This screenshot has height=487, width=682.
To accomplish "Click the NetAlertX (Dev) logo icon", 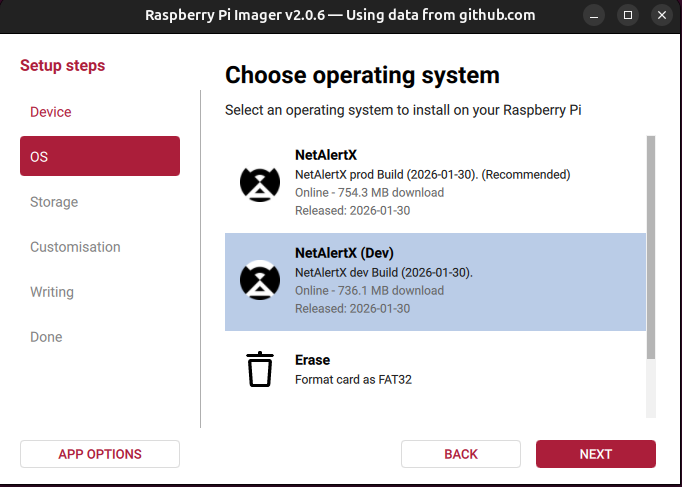I will pos(260,280).
